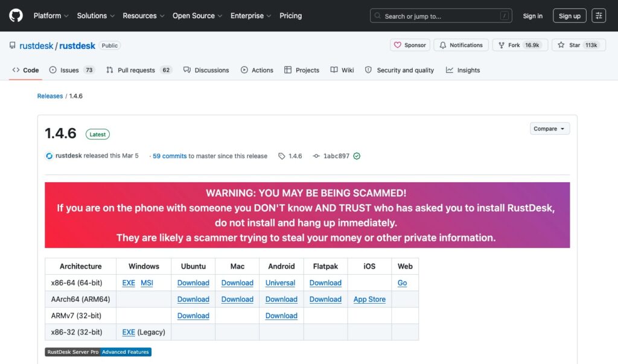Screen dimensions: 618x364
Task: Click the heart Sponsor button
Action: tap(409, 45)
